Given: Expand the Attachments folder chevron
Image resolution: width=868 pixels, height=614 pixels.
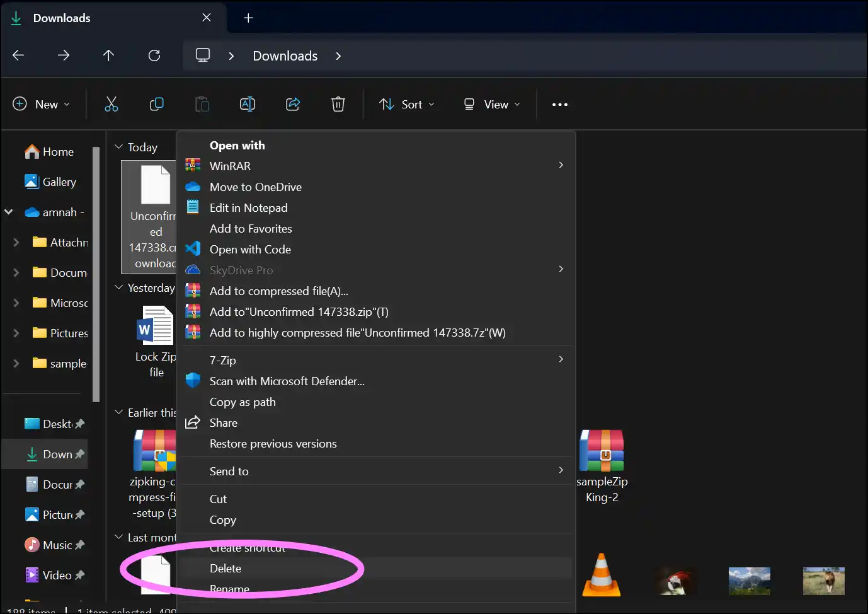Looking at the screenshot, I should (x=16, y=243).
